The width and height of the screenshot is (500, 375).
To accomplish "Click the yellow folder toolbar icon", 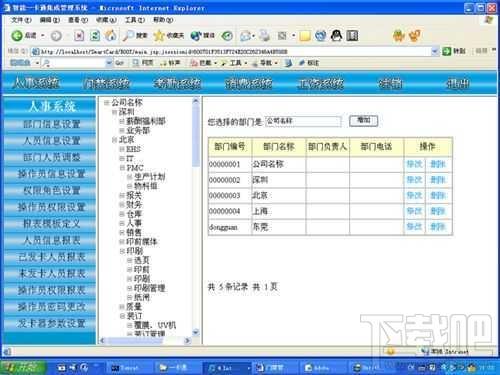I will [x=305, y=36].
